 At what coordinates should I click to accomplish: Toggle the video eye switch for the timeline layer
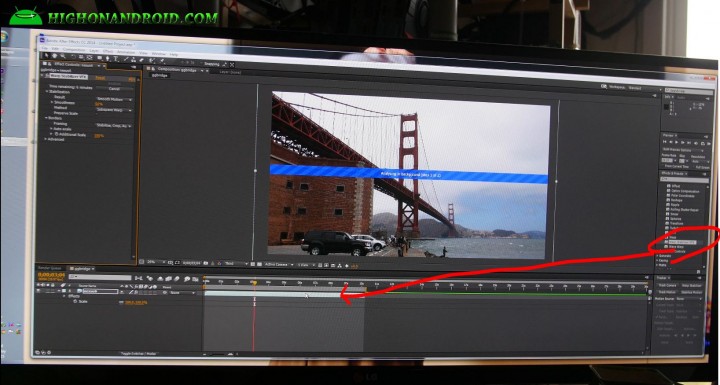38,291
